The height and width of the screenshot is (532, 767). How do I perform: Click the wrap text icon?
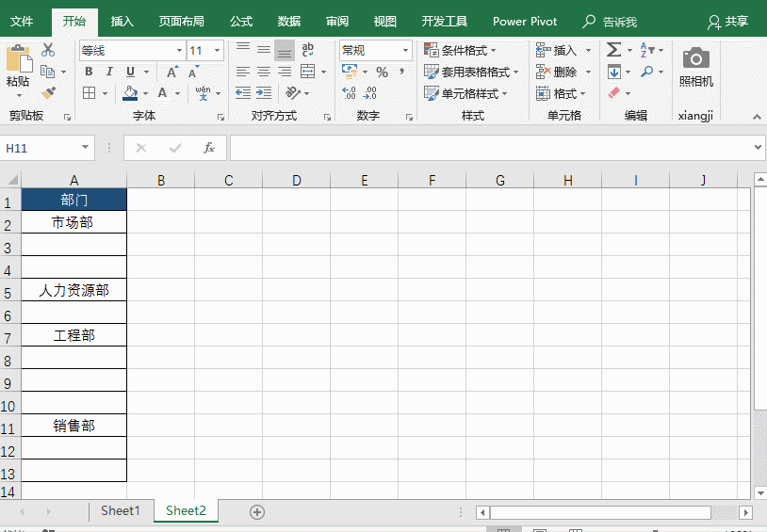308,49
